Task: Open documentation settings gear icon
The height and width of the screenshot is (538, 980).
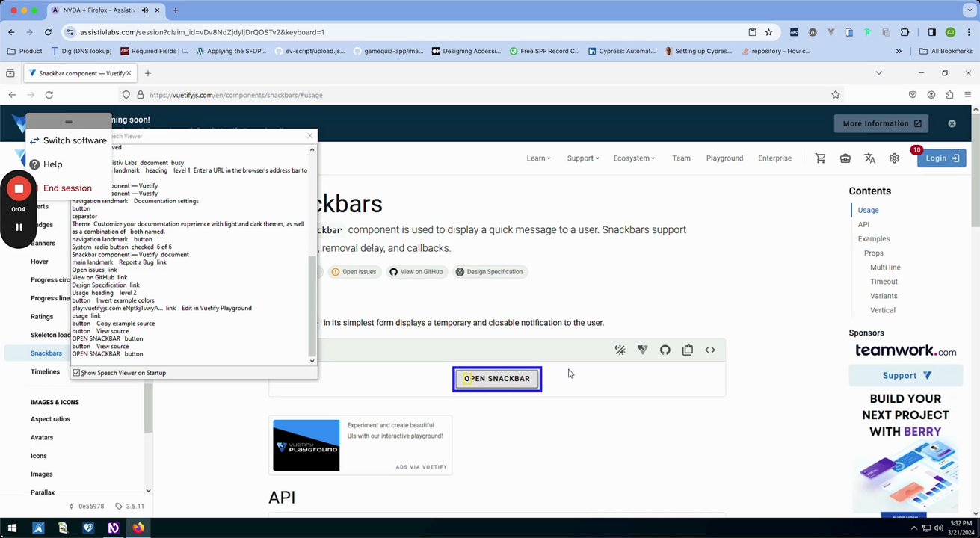Action: (x=894, y=158)
